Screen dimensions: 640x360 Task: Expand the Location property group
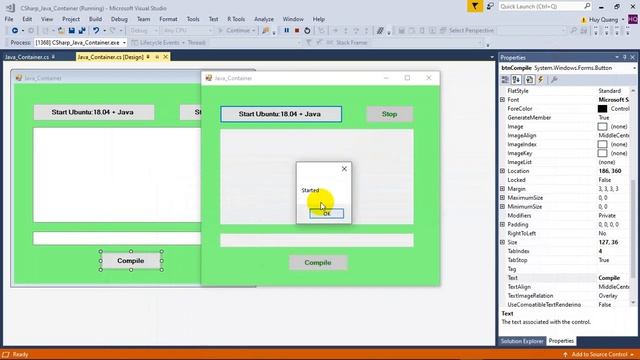502,171
